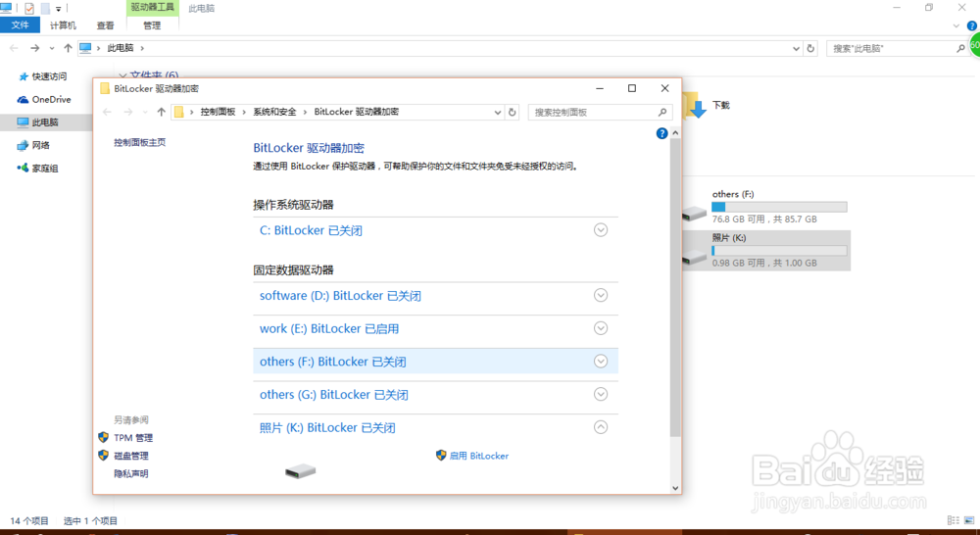Viewport: 980px width, 535px height.
Task: Click the BitLocker help question mark icon
Action: [661, 133]
